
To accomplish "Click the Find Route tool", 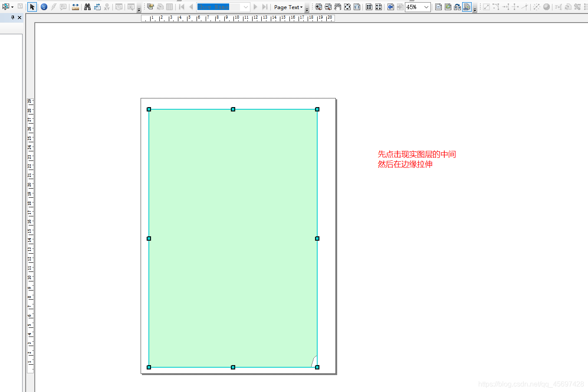I will coord(97,7).
